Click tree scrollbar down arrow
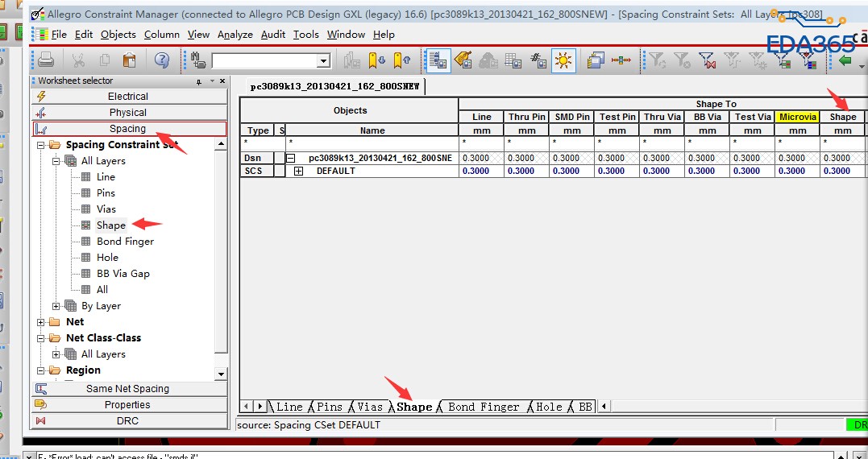Viewport: 868px width, 459px height. click(x=221, y=374)
